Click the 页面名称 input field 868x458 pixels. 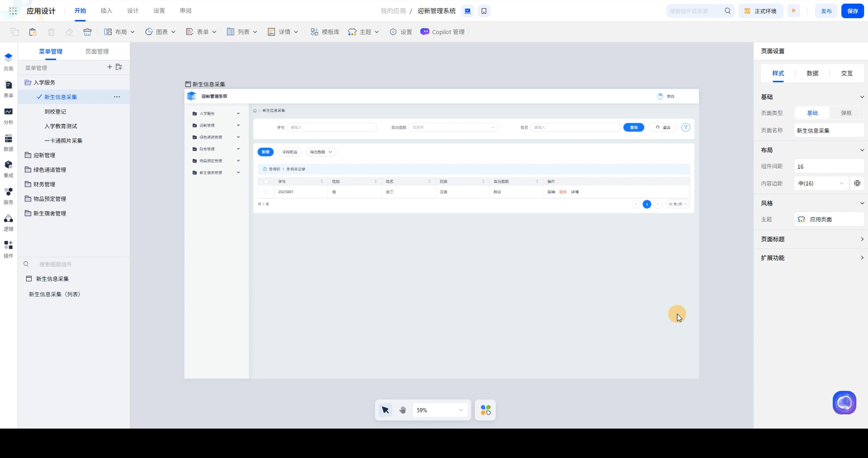[x=828, y=130]
